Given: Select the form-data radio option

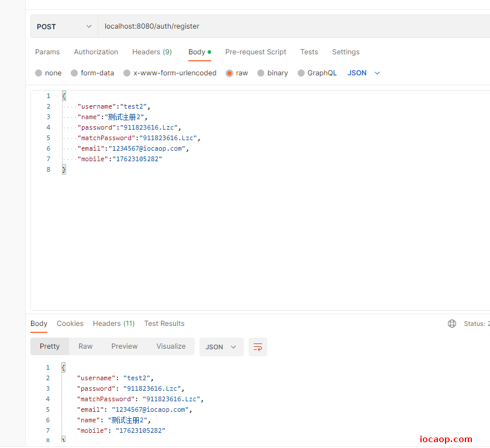Looking at the screenshot, I should coord(74,73).
